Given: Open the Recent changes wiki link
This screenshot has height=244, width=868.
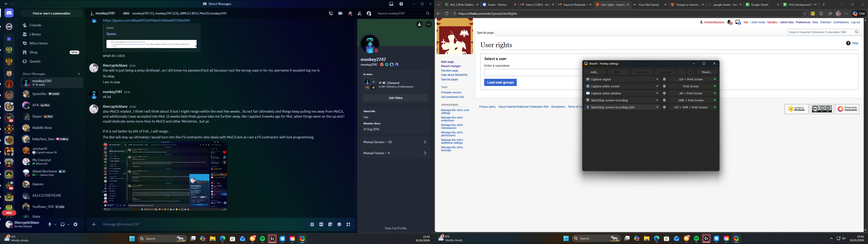Looking at the screenshot, I should point(451,66).
